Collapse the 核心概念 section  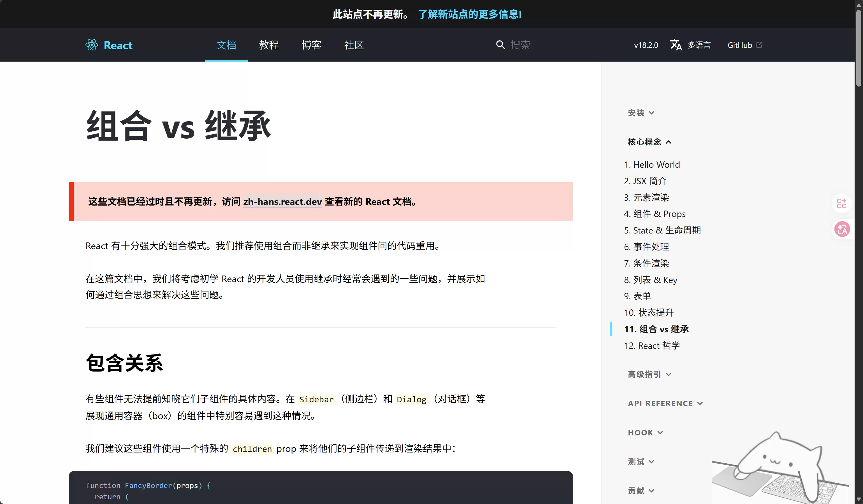pos(650,142)
